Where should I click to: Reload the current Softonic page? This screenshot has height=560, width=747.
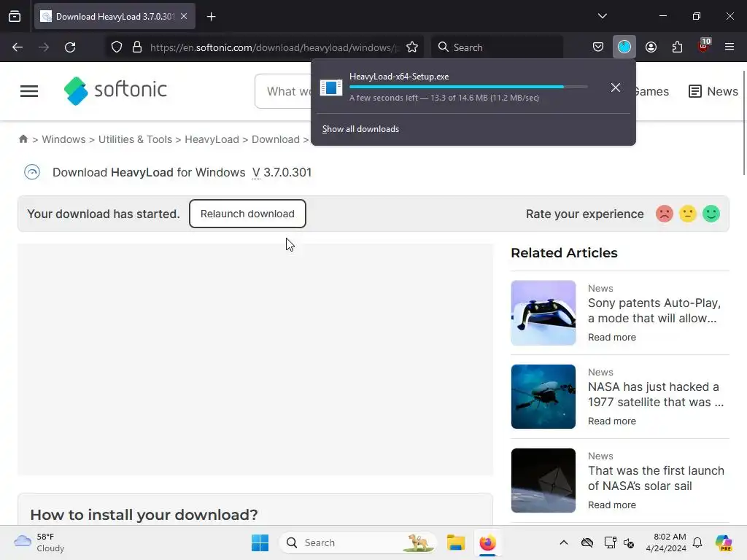tap(70, 47)
